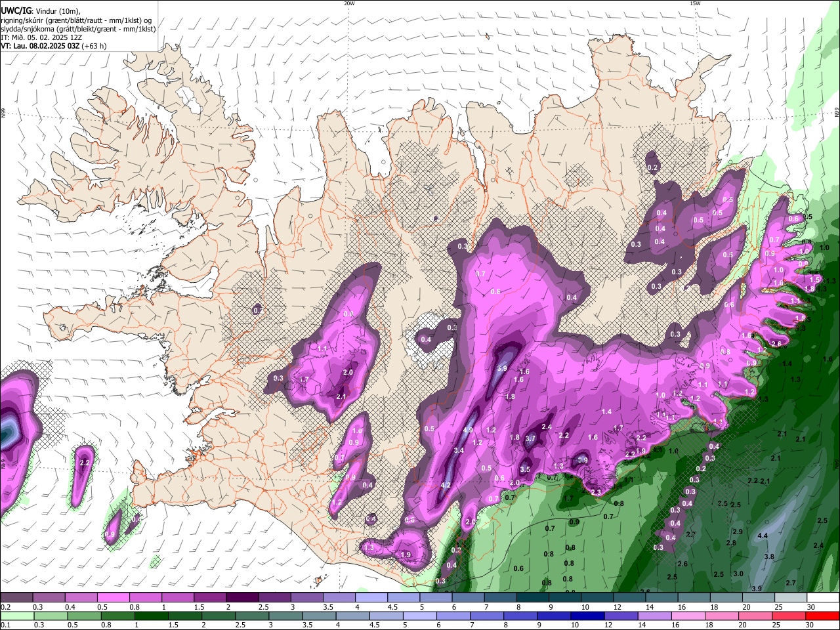840x630 pixels.
Task: Click the '30' label under the red swatch
Action: 810,625
